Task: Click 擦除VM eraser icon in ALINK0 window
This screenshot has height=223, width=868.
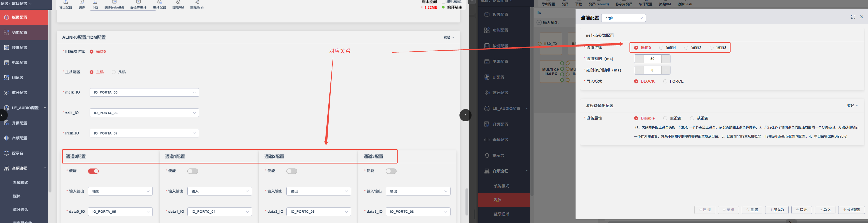Action: coord(178,2)
